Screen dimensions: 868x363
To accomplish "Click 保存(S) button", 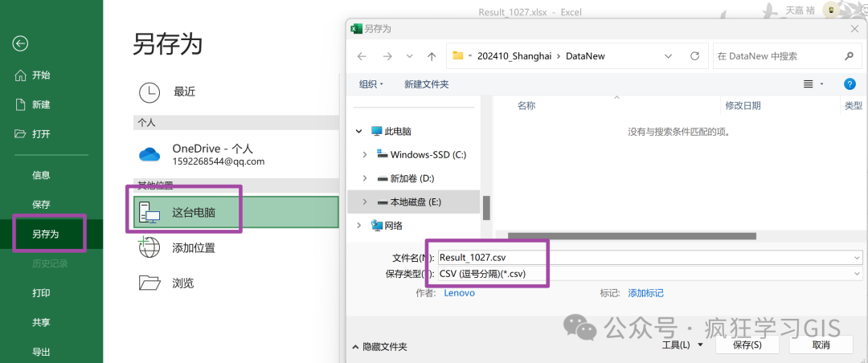I will pos(747,345).
